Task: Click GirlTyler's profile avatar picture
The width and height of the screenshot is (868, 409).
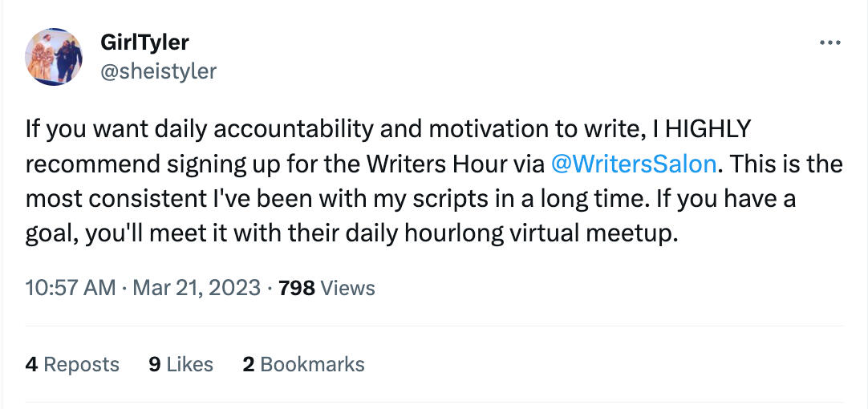Action: tap(54, 57)
